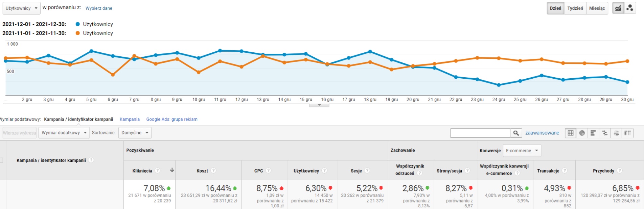644x209 pixels.
Task: Open help icon next to CPC
Action: [268, 171]
